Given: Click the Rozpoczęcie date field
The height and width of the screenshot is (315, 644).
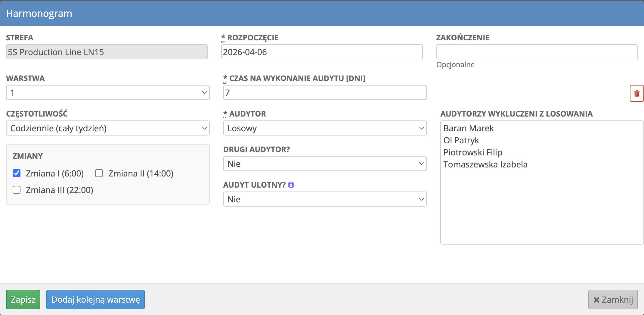Looking at the screenshot, I should (x=322, y=52).
